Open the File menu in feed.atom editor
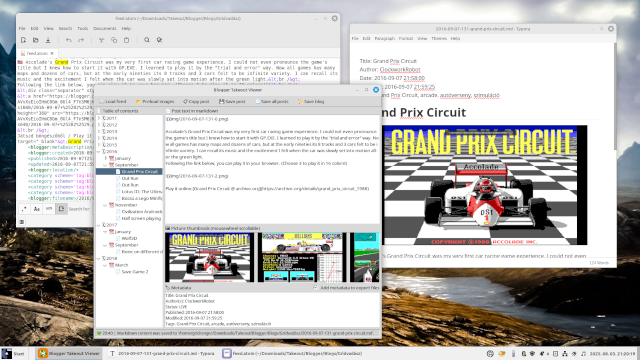The width and height of the screenshot is (640, 360). coord(22,29)
